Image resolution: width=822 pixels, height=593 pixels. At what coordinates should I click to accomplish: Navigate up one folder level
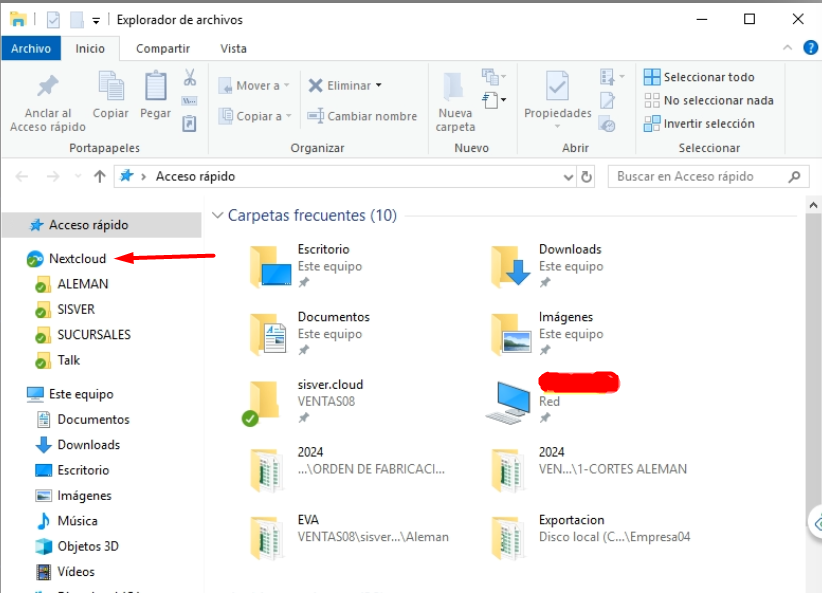tap(99, 177)
